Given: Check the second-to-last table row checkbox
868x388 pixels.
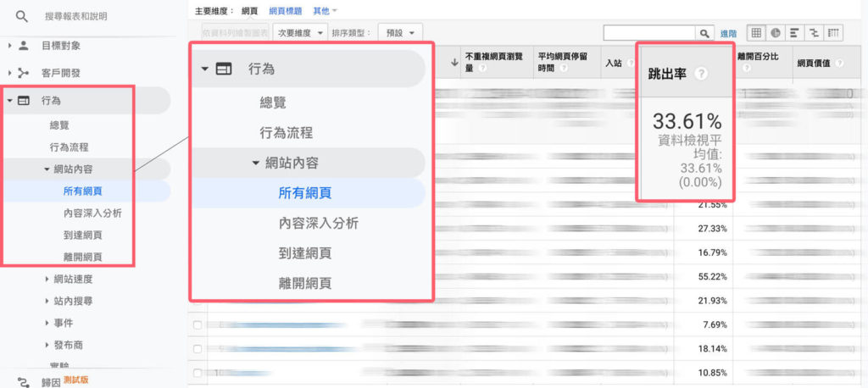Looking at the screenshot, I should 198,348.
